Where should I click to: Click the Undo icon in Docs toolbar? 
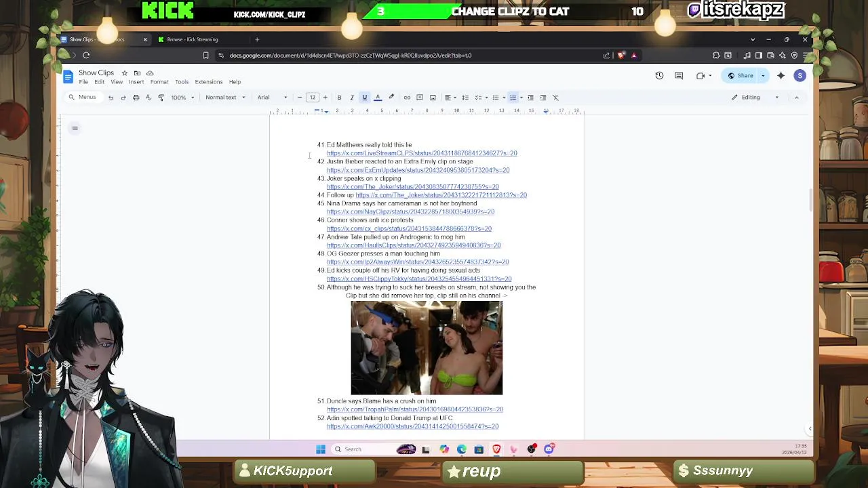pyautogui.click(x=111, y=98)
